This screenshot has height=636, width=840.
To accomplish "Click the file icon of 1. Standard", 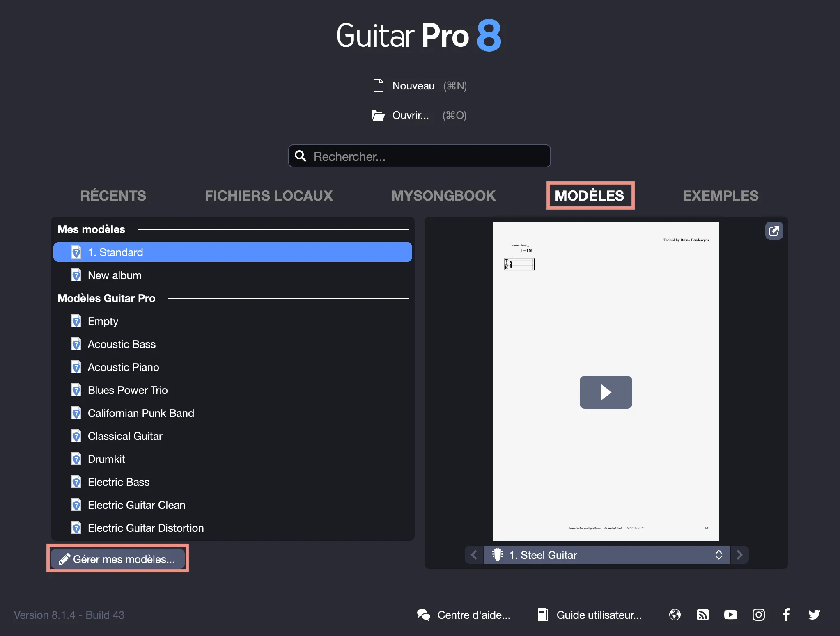I will [76, 252].
